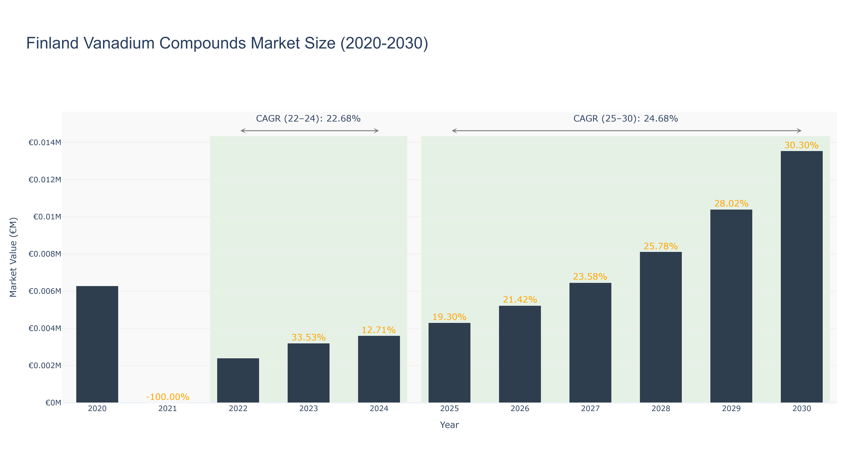Viewport: 868px width, 465px height.
Task: Select the 2020 market value bar
Action: pos(97,344)
